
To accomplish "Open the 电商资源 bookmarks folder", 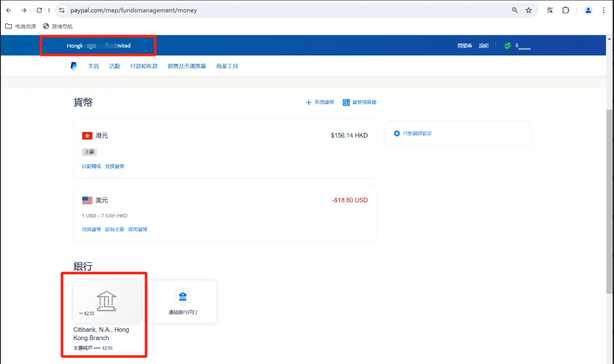I will click(x=21, y=27).
